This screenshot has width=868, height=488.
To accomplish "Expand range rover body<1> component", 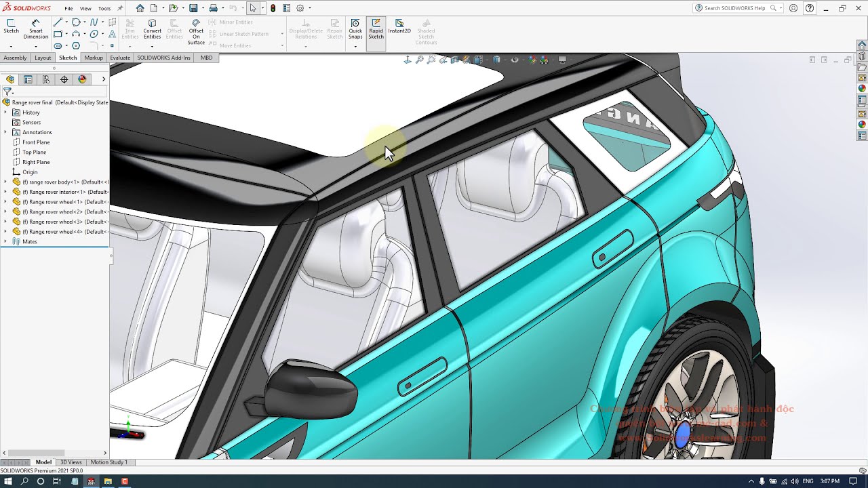I will (x=5, y=182).
